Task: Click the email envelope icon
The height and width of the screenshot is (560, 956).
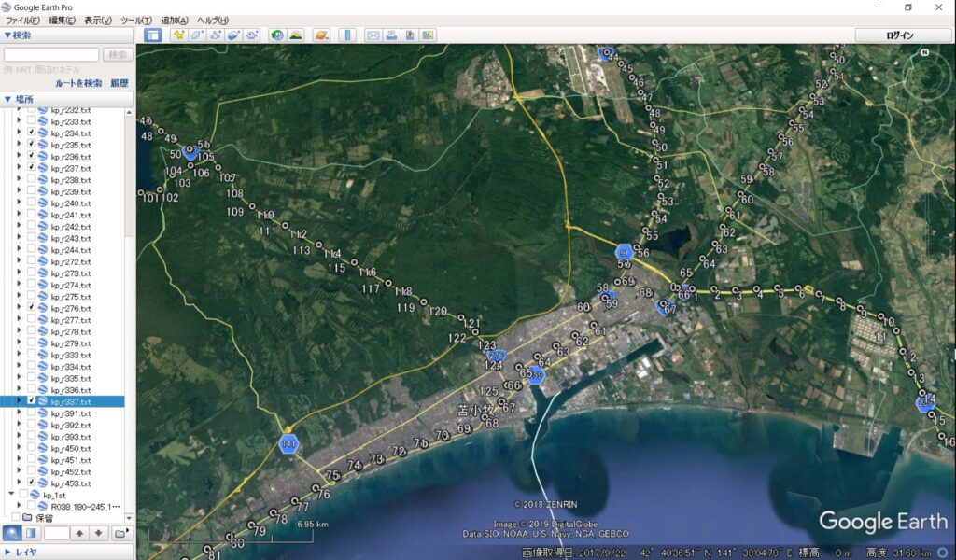Action: point(373,35)
